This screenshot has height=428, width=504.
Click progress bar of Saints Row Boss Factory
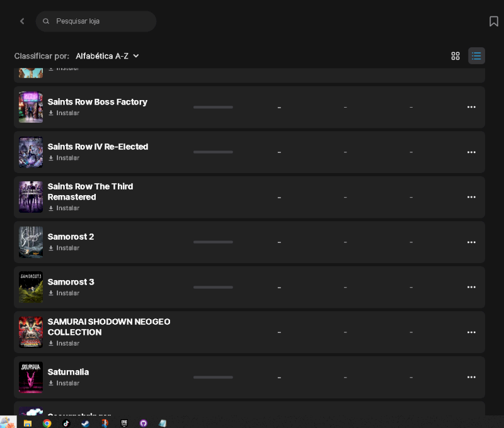pyautogui.click(x=213, y=107)
